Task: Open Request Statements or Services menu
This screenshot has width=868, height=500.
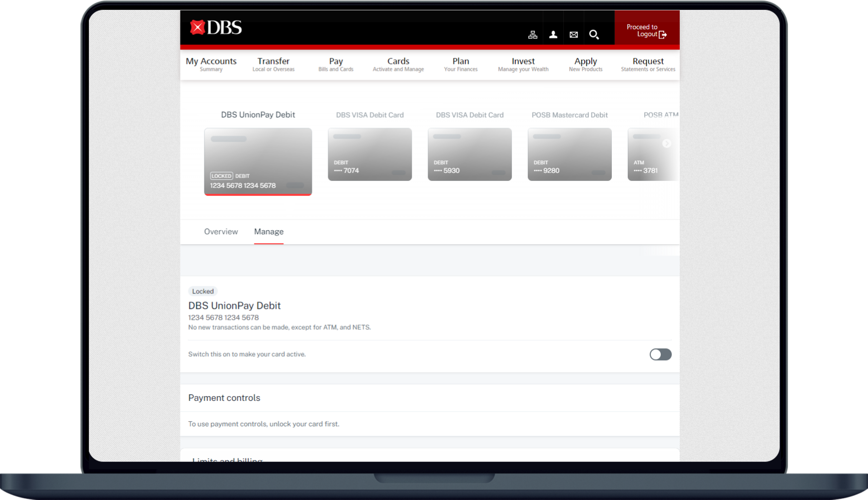Action: pos(648,64)
